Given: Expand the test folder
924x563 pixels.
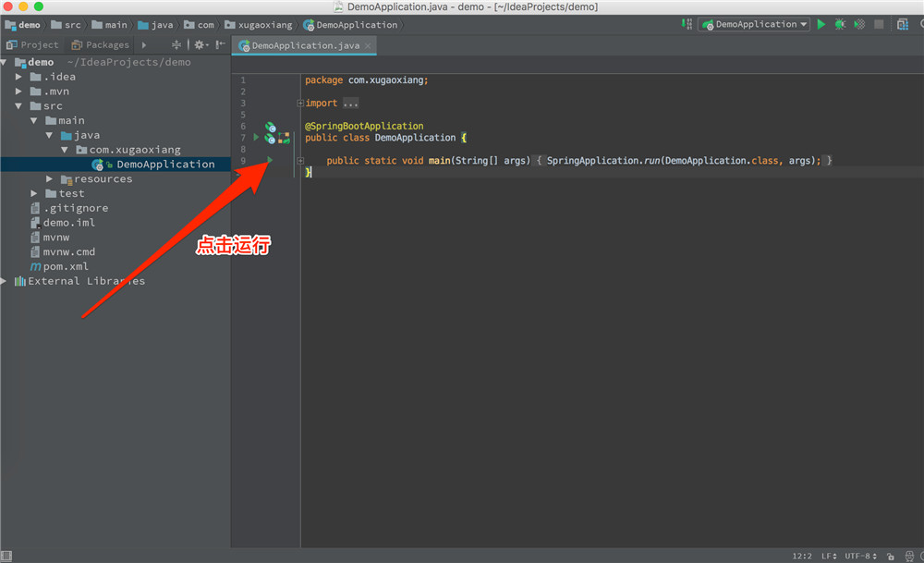Looking at the screenshot, I should coord(33,193).
